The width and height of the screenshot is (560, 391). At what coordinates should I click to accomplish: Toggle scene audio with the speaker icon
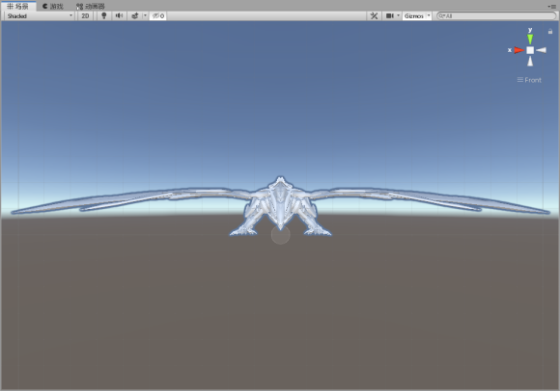pos(119,16)
